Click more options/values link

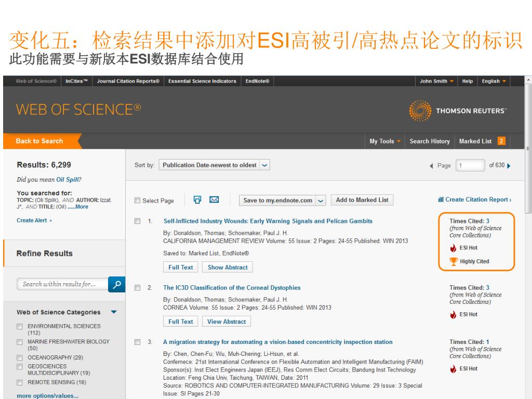click(47, 395)
